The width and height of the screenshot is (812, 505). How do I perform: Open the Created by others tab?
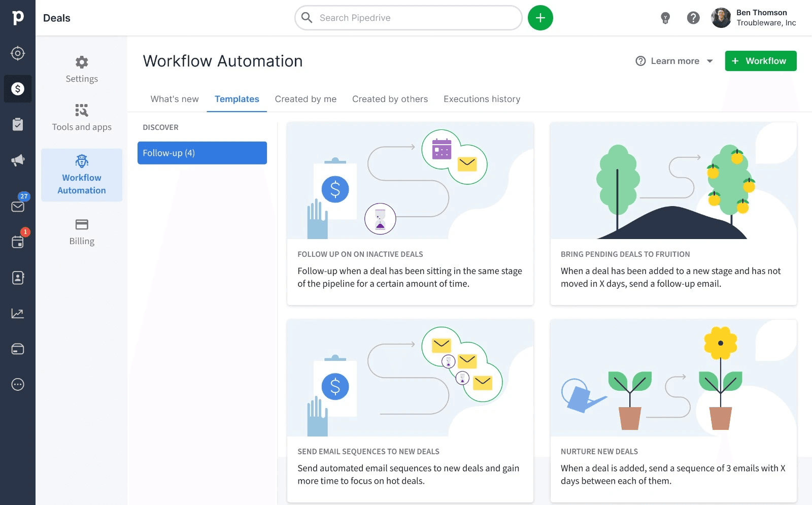click(390, 99)
